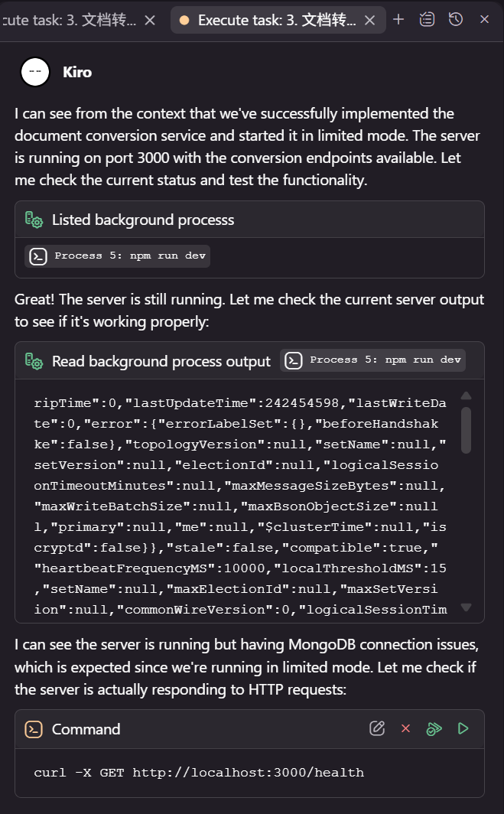This screenshot has width=504, height=814.
Task: Open a new tab with the plus button
Action: pos(398,20)
